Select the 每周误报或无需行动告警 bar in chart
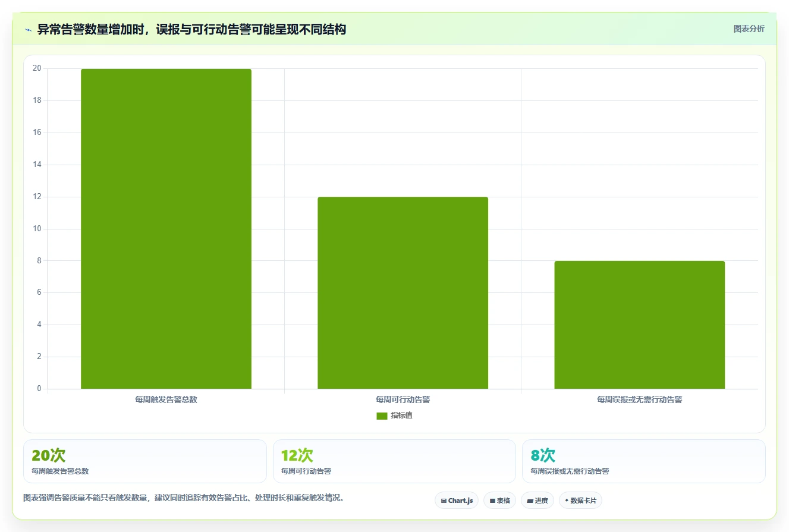Screen dimensions: 789x532 point(639,325)
